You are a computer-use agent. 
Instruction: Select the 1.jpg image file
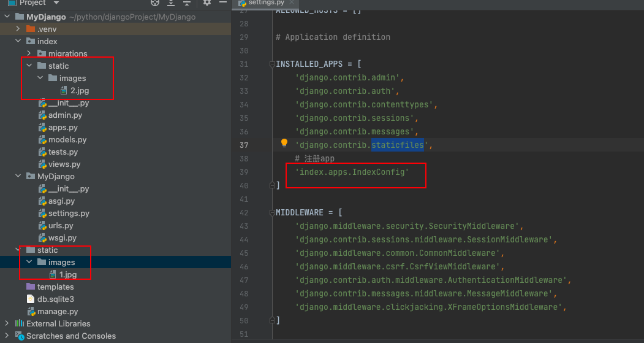point(68,274)
